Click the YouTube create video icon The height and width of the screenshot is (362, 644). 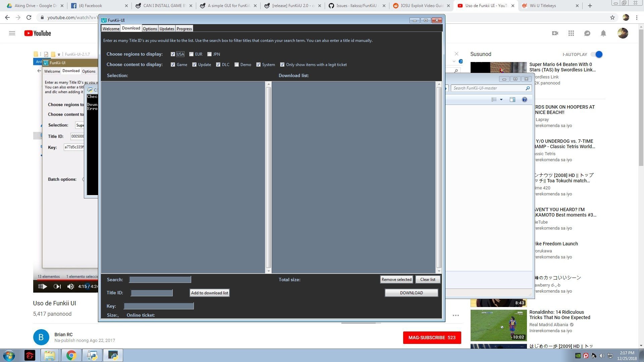[555, 33]
